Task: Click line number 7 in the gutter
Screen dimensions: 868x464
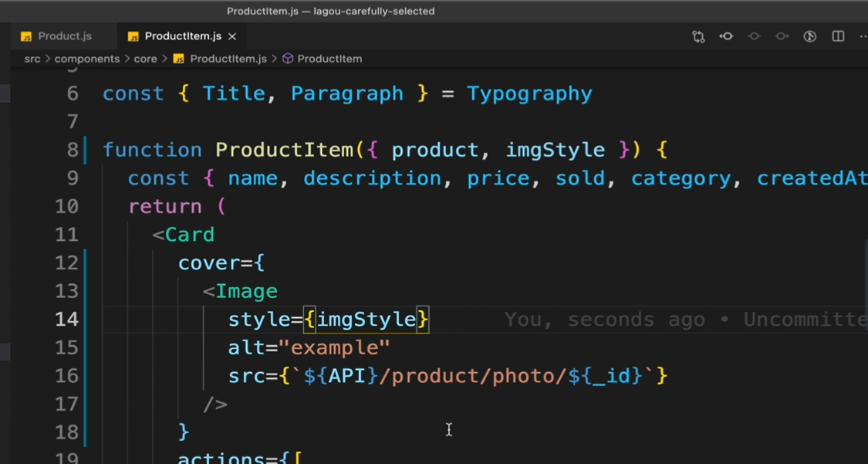Action: tap(73, 122)
